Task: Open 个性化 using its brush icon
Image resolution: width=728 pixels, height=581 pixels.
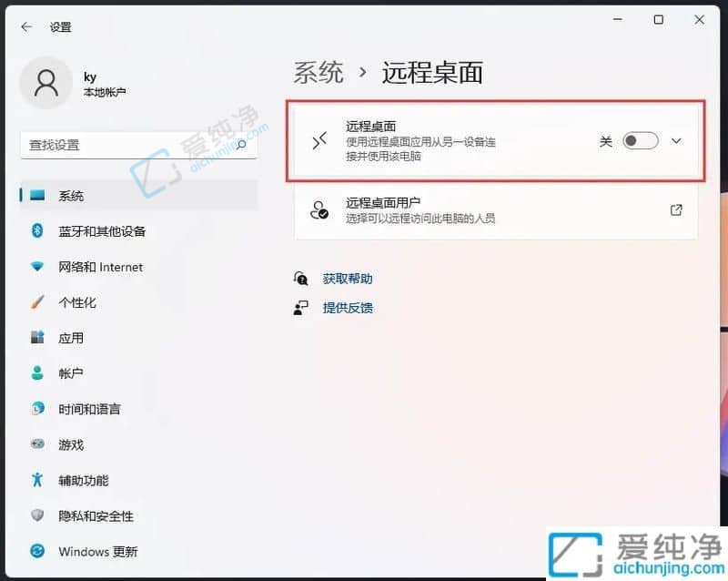Action: pos(36,302)
